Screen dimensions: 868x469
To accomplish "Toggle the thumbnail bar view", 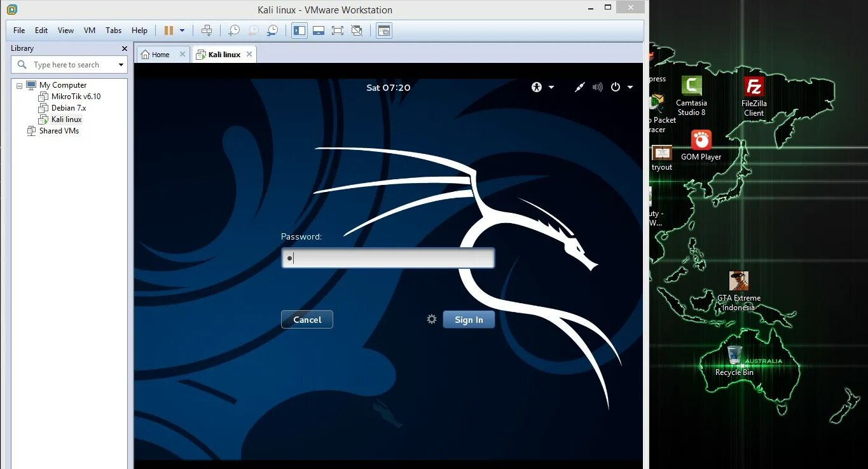I will pos(319,30).
